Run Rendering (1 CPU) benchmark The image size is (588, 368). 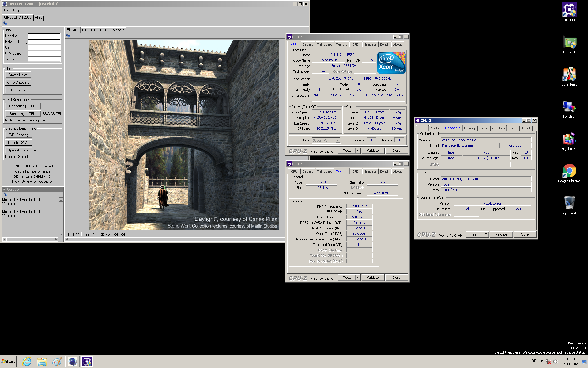point(23,106)
